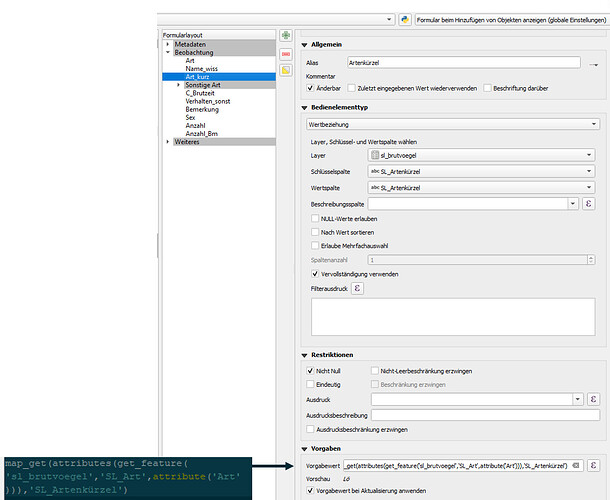
Task: Open the Bedienelementtyp Wertbeziehung dropdown
Action: click(453, 125)
